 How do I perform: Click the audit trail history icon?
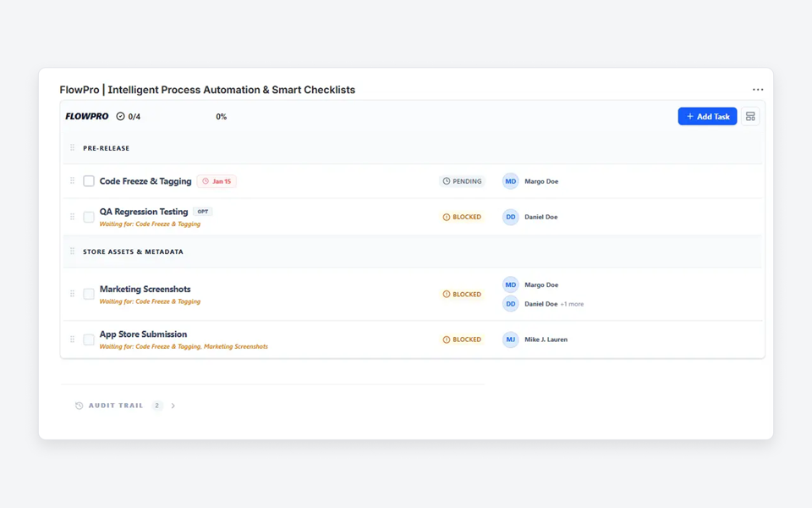click(x=80, y=406)
